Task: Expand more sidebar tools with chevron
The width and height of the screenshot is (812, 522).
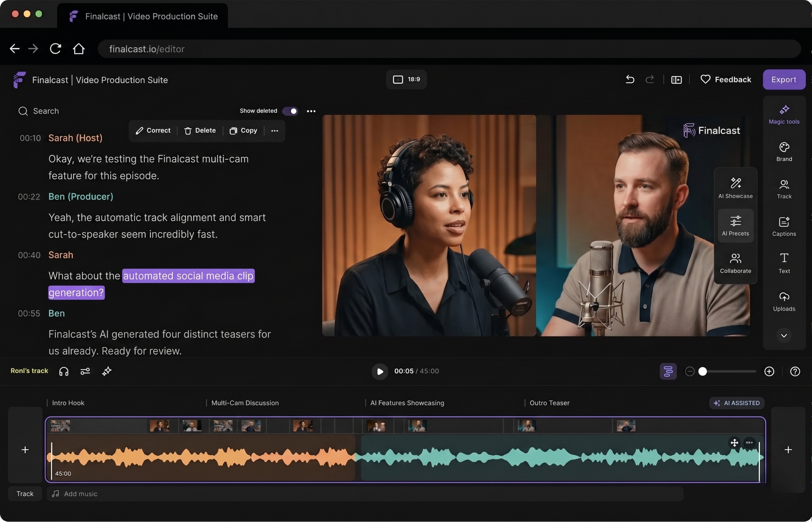Action: (784, 336)
